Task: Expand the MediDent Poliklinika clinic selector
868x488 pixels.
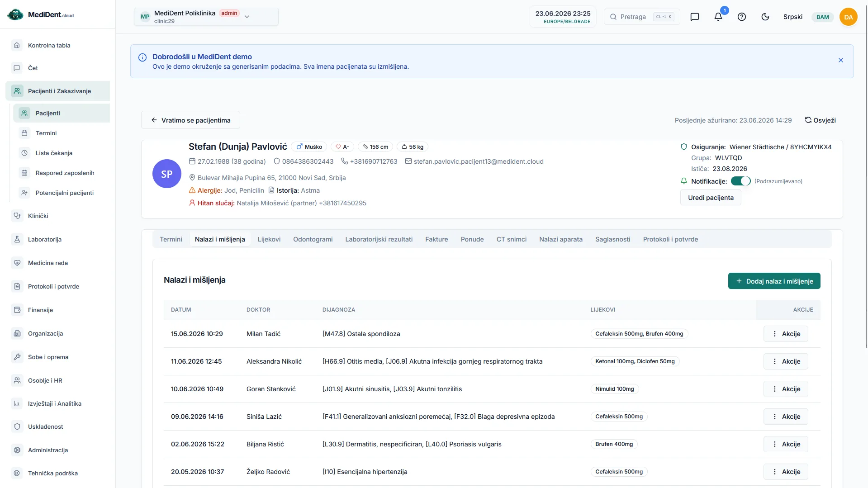Action: click(x=206, y=17)
